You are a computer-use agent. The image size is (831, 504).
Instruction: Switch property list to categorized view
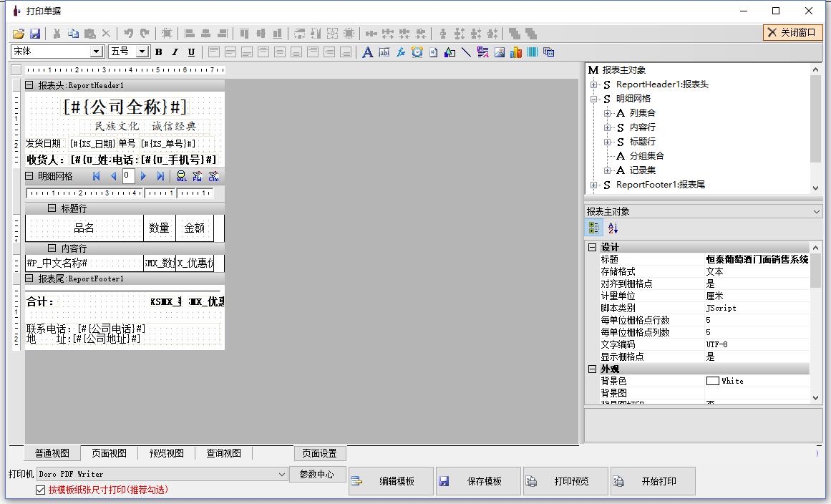pos(594,228)
